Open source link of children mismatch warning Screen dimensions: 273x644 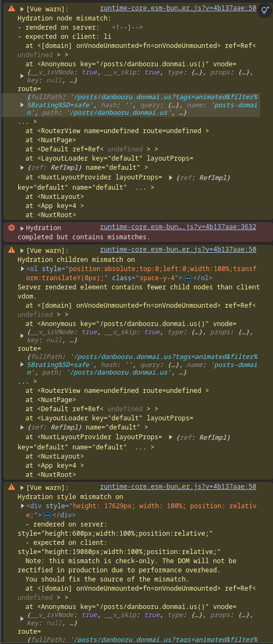(x=178, y=250)
